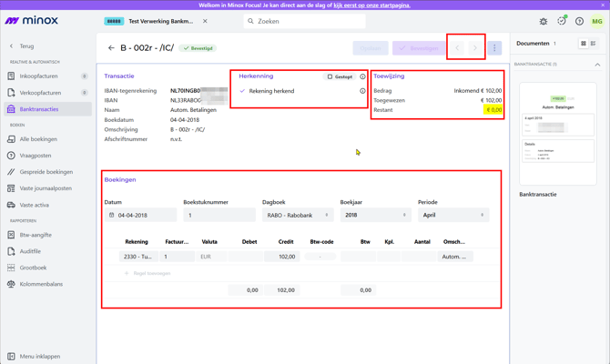Viewport: 610px width, 364px height.
Task: Open the Boekjaar 2018 dropdown
Action: pyautogui.click(x=376, y=215)
